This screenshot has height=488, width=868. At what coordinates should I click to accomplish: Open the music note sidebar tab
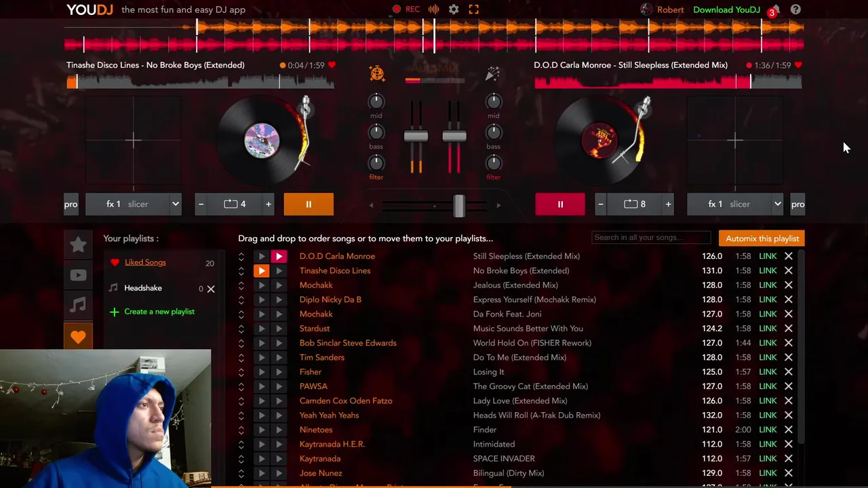pos(78,306)
